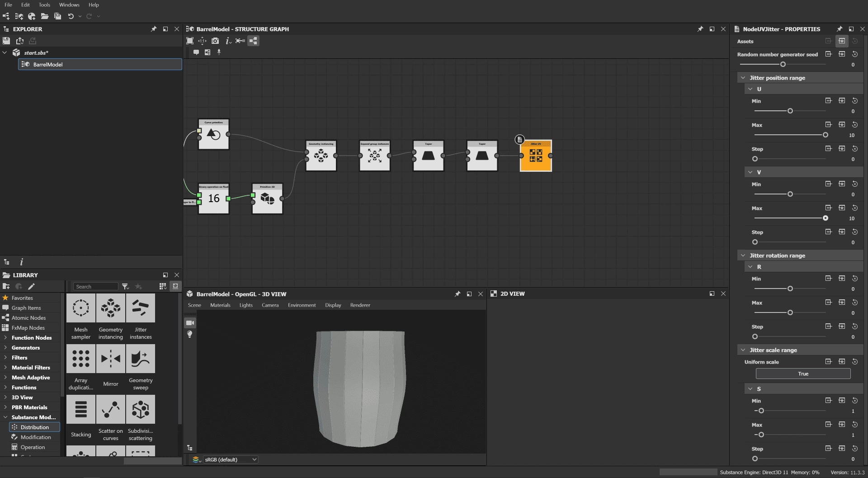Select Modification library subcategory
This screenshot has width=868, height=478.
click(x=36, y=437)
